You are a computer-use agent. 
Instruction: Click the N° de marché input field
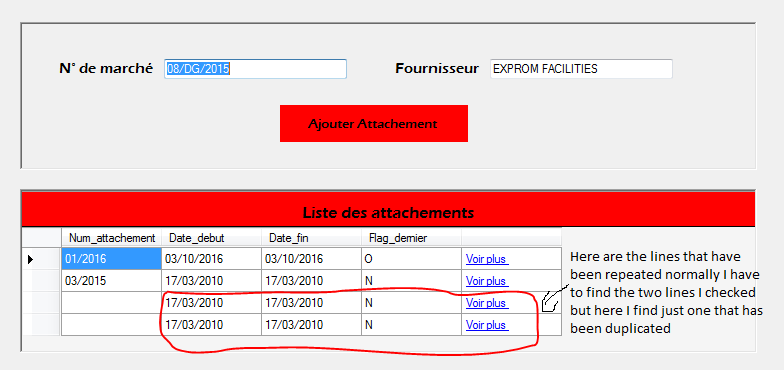(256, 69)
